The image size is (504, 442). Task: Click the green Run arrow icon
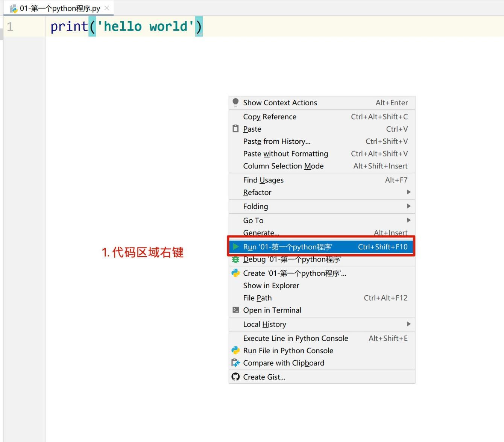click(x=236, y=247)
